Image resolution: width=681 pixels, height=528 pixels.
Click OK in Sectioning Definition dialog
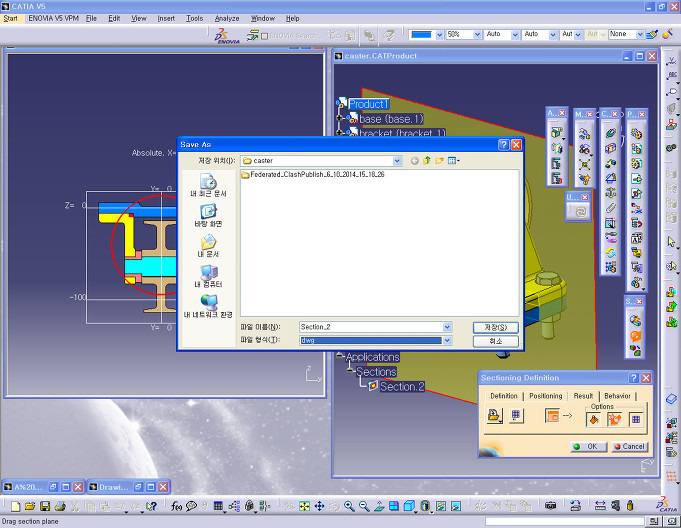pyautogui.click(x=589, y=447)
